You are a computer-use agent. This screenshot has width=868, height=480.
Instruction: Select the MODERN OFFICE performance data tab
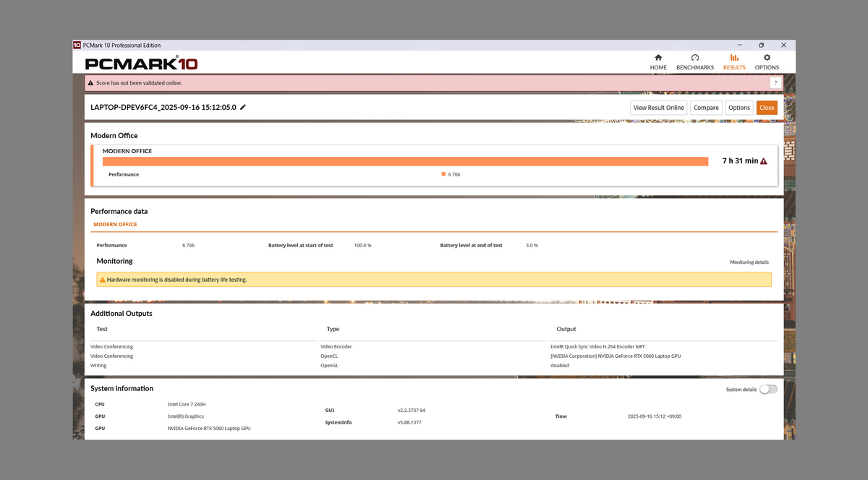115,225
